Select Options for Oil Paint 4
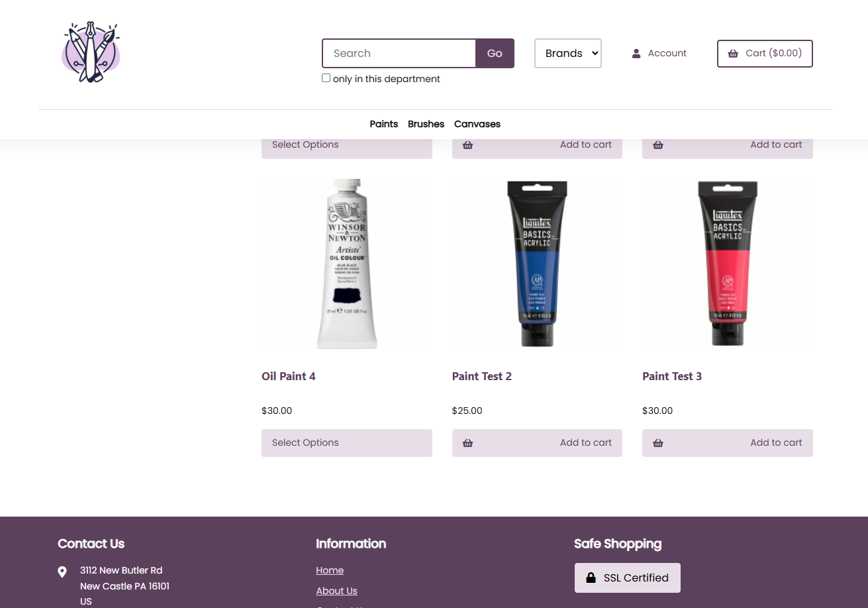The width and height of the screenshot is (868, 608). (347, 443)
